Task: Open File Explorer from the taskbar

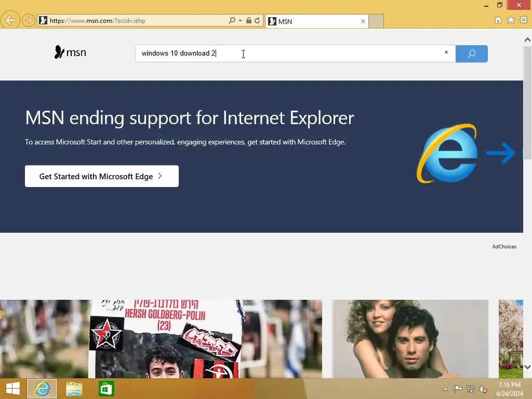Action: tap(74, 389)
